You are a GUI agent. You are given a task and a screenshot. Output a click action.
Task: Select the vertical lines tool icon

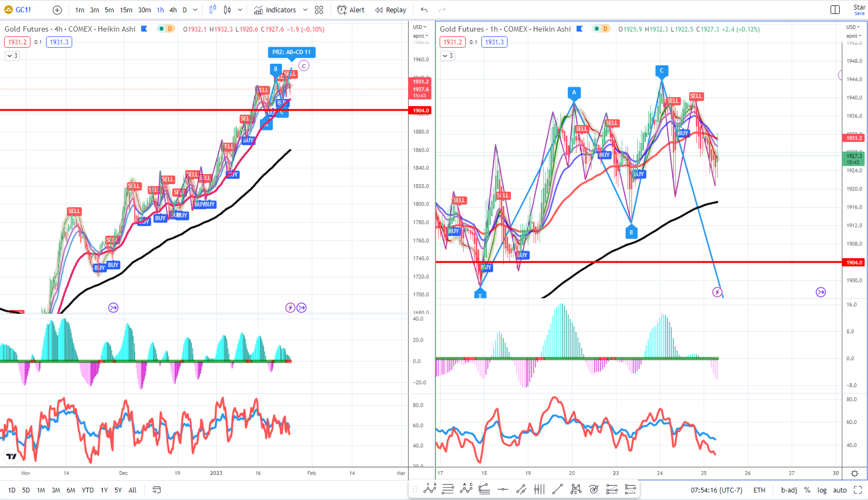[539, 489]
